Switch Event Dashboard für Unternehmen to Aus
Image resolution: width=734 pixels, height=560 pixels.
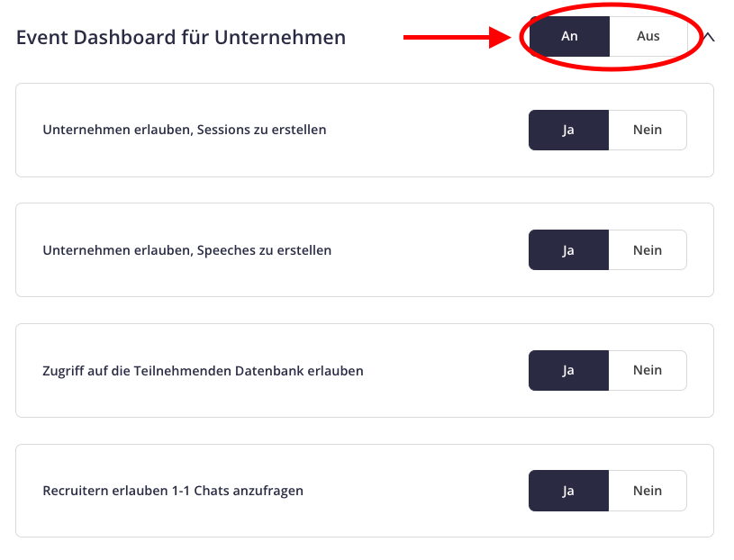648,37
